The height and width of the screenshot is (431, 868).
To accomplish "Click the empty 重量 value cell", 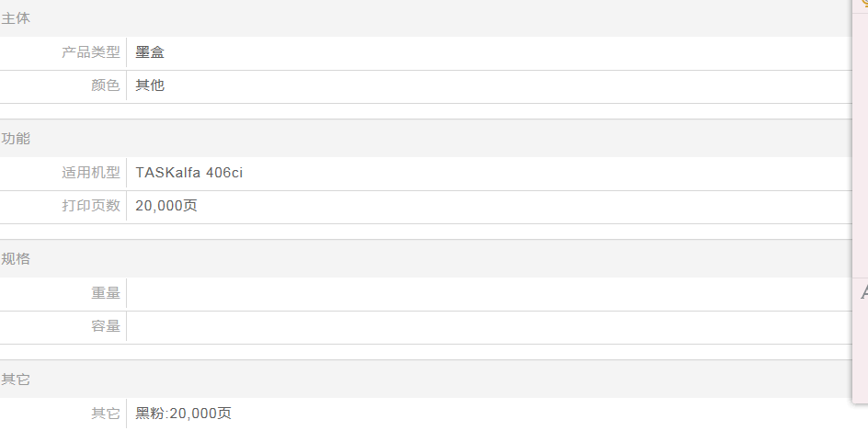I will click(487, 293).
